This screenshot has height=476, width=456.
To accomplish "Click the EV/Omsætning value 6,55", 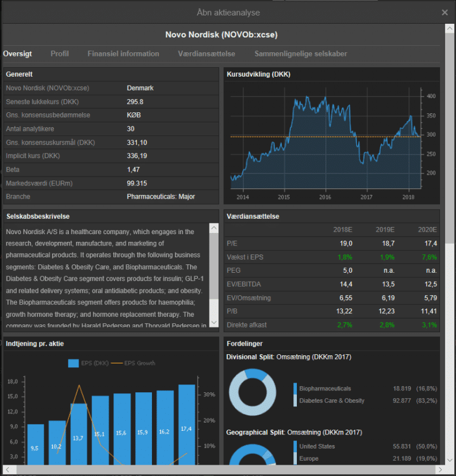I will point(346,298).
